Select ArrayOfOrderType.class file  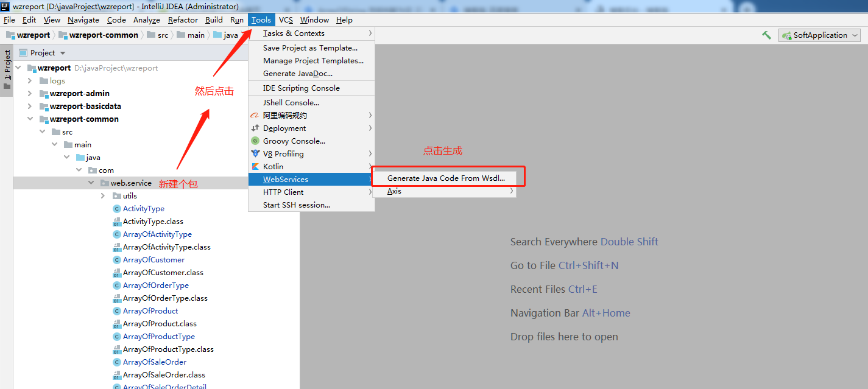[165, 298]
